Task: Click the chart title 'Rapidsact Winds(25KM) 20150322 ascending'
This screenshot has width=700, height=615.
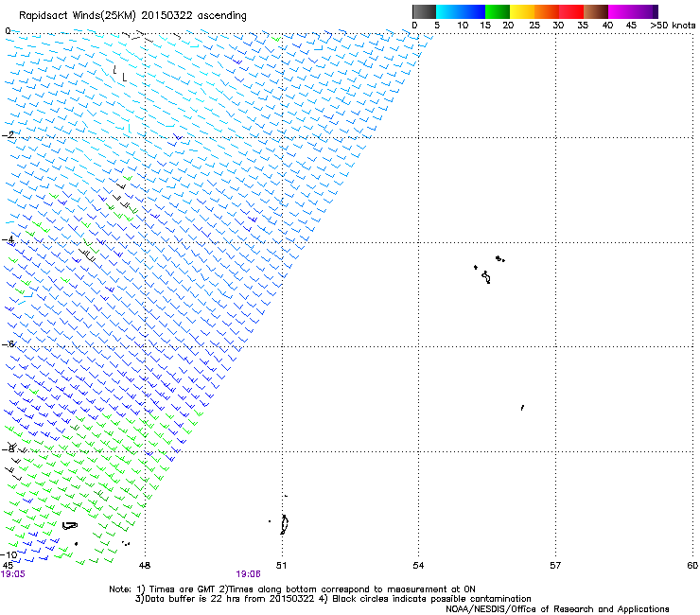Action: pyautogui.click(x=132, y=16)
